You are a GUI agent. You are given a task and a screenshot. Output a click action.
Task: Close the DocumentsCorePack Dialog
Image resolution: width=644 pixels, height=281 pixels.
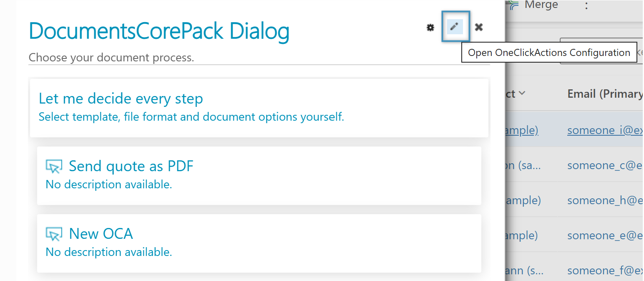pyautogui.click(x=479, y=28)
